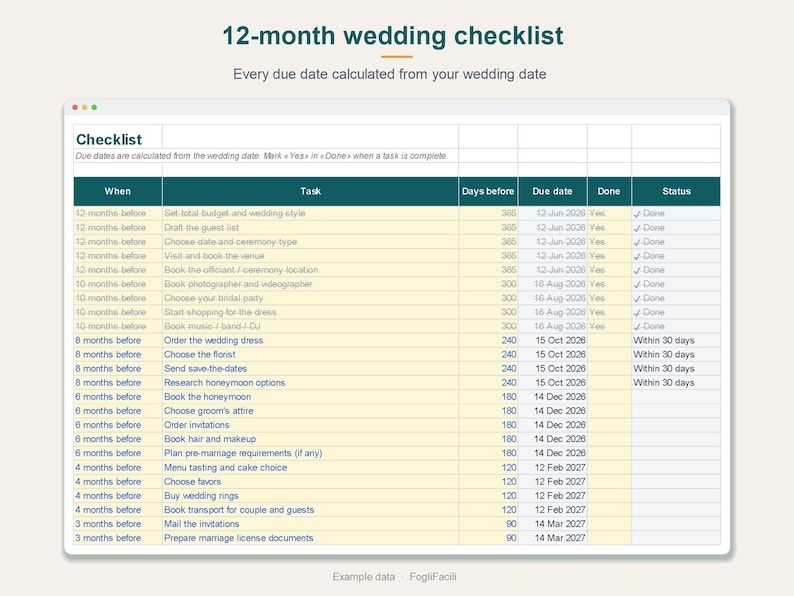Select task 'Book transport for couple and guests'

click(x=310, y=510)
